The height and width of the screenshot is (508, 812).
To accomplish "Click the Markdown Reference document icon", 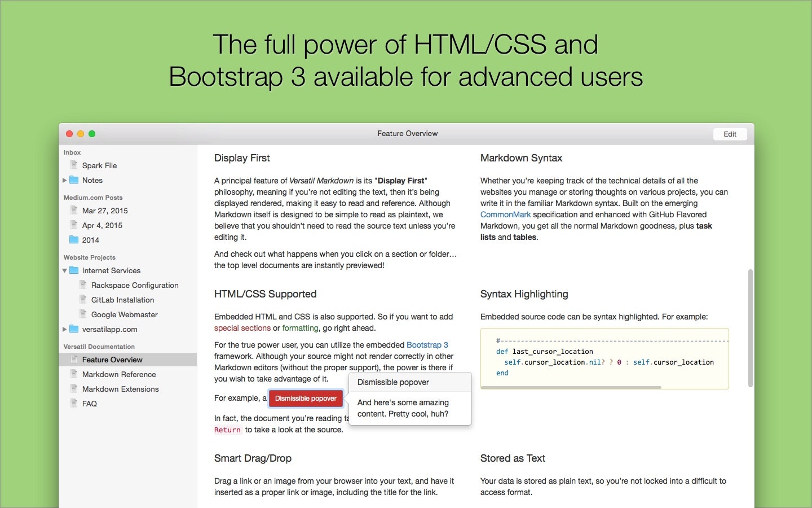I will point(74,374).
